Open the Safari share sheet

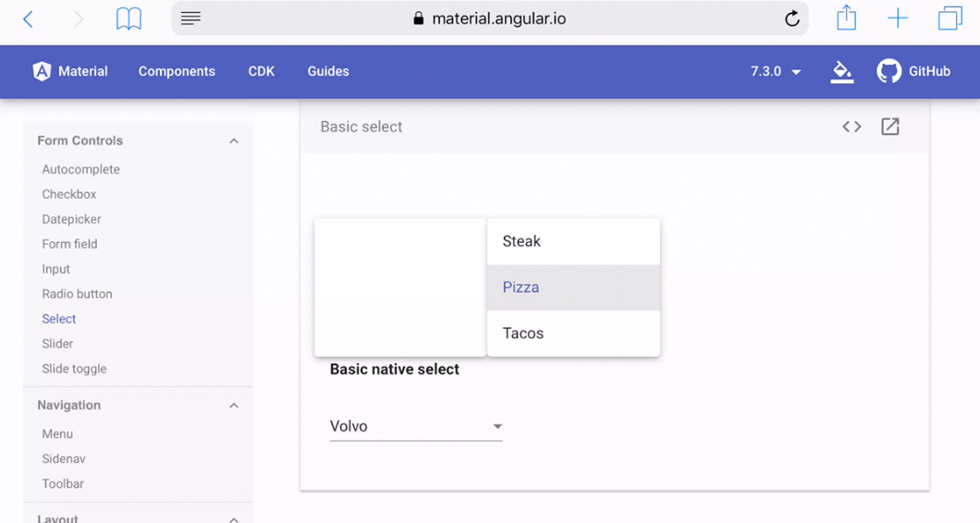tap(846, 18)
